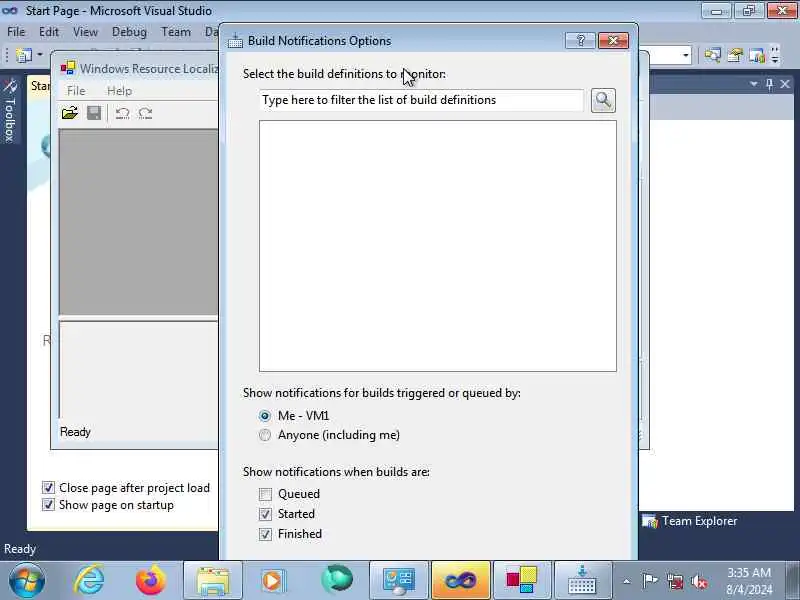Click the muted volume speaker tray icon
This screenshot has height=600, width=800.
699,581
